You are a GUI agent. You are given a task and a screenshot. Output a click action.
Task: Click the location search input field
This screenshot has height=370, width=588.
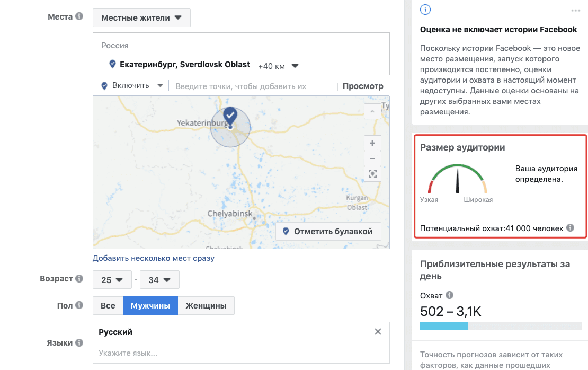click(x=253, y=86)
